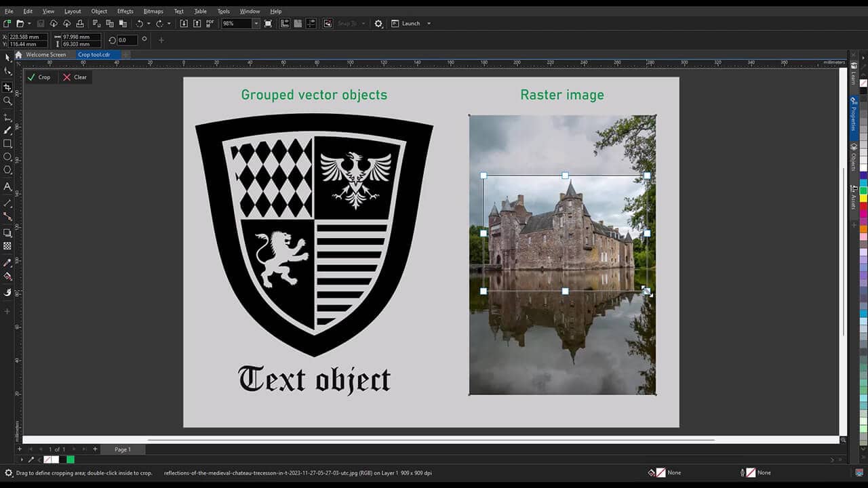Select the Pick tool in toolbox

pyautogui.click(x=7, y=57)
